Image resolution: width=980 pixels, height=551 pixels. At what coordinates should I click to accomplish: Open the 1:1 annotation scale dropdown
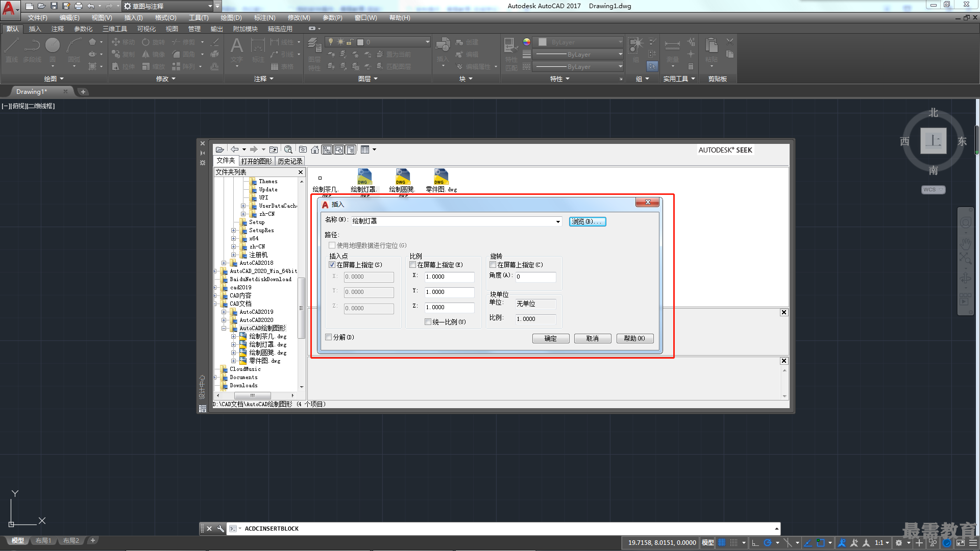[x=882, y=542]
